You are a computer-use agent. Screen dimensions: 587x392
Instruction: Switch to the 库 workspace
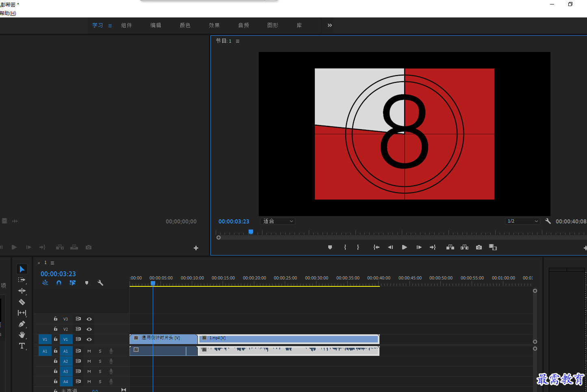[299, 25]
